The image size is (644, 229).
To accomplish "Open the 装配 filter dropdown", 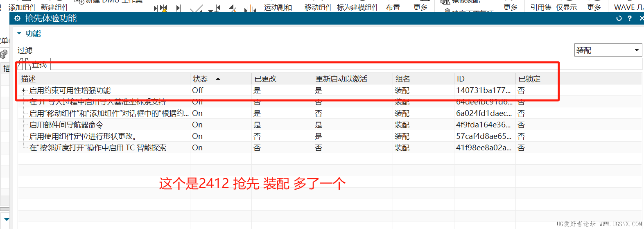I will click(x=608, y=50).
